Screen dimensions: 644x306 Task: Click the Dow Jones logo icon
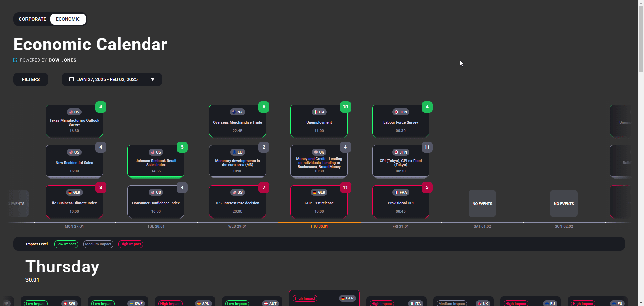coord(15,60)
